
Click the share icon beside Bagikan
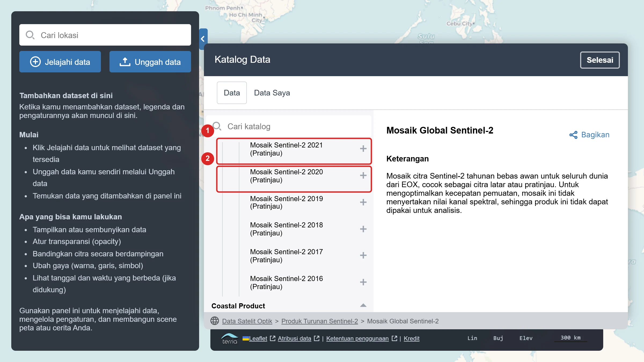tap(573, 135)
